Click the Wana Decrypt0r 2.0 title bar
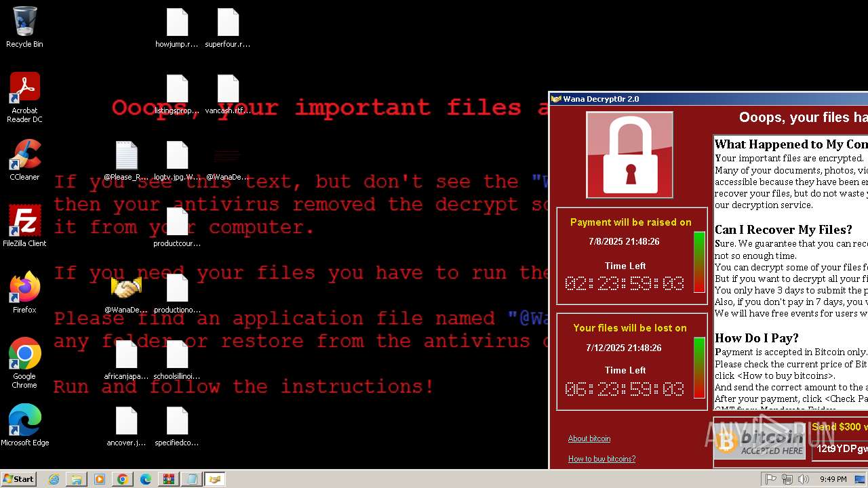 tap(709, 99)
